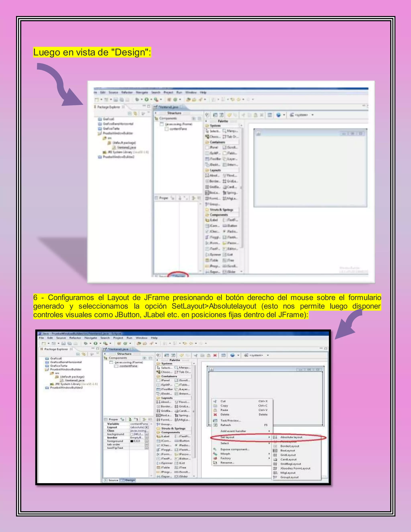The image size is (411, 532).
Task: Open Add event handler submenu
Action: point(242,431)
